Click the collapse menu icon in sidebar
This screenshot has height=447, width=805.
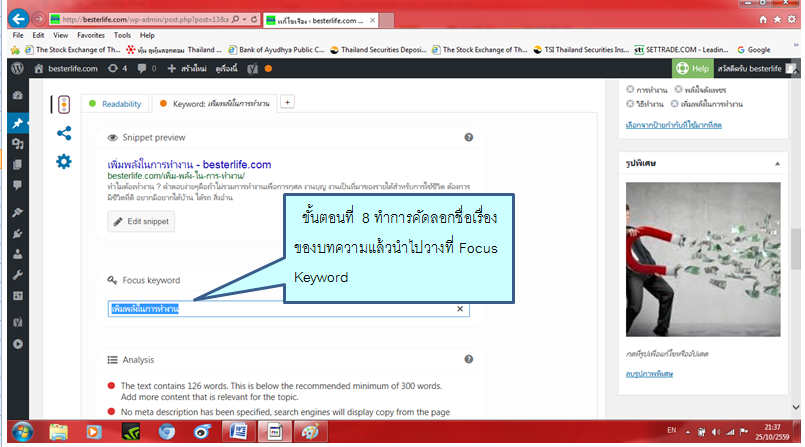(18, 344)
